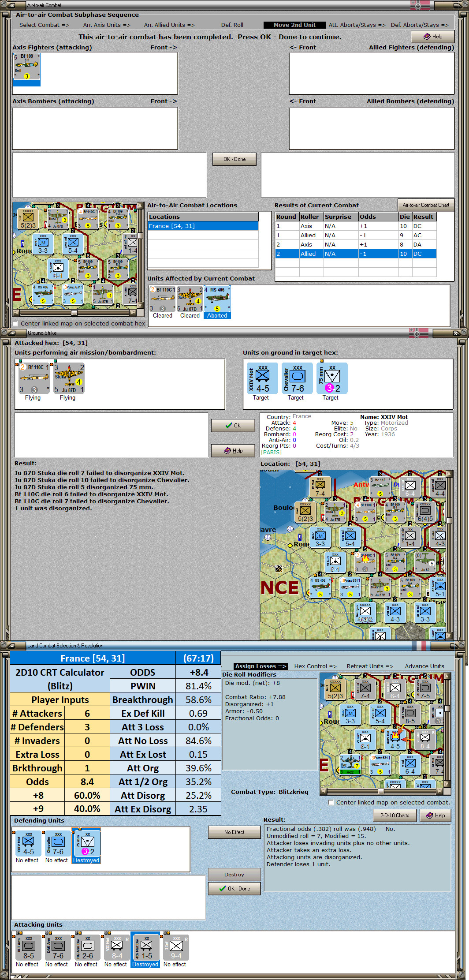Image resolution: width=469 pixels, height=980 pixels.
Task: Open the Air-to-air Combat Chart
Action: click(x=426, y=205)
